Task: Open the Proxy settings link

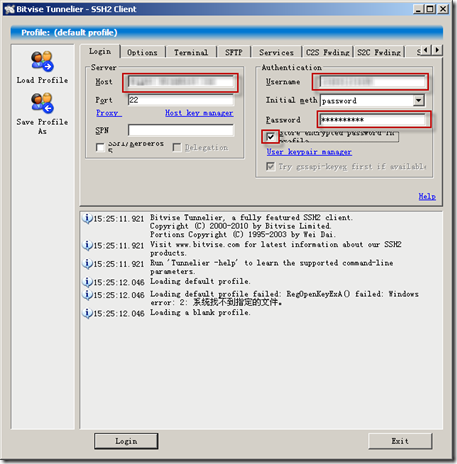Action: click(x=109, y=113)
